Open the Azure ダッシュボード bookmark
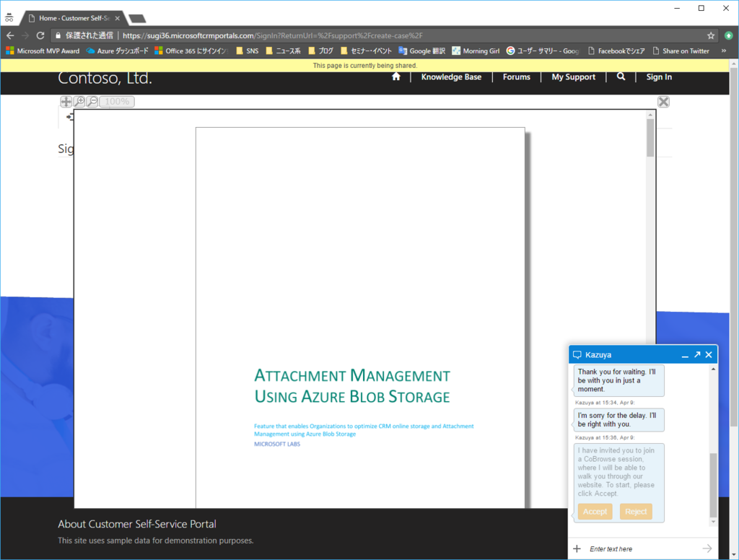This screenshot has width=739, height=560. click(x=118, y=51)
